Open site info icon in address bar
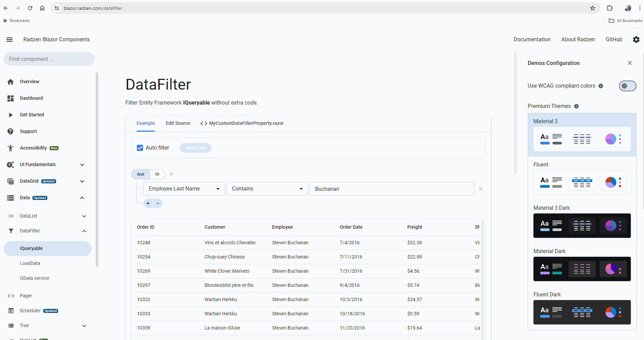 tap(57, 8)
